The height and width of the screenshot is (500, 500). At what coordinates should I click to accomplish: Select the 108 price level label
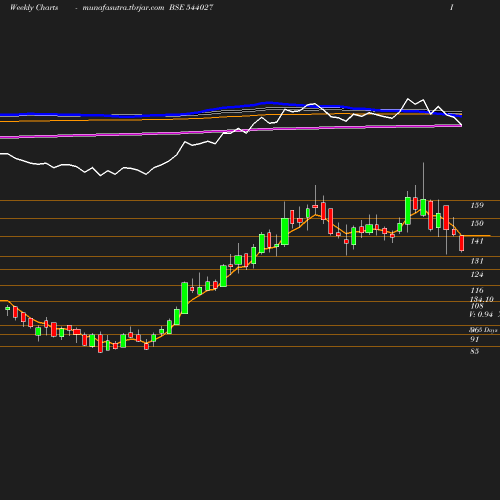[x=477, y=306]
